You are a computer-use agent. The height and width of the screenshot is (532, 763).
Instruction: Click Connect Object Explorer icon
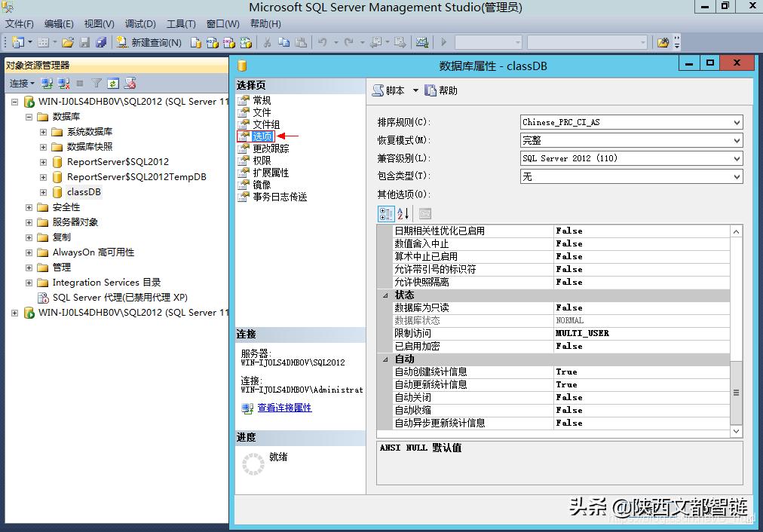pos(47,84)
